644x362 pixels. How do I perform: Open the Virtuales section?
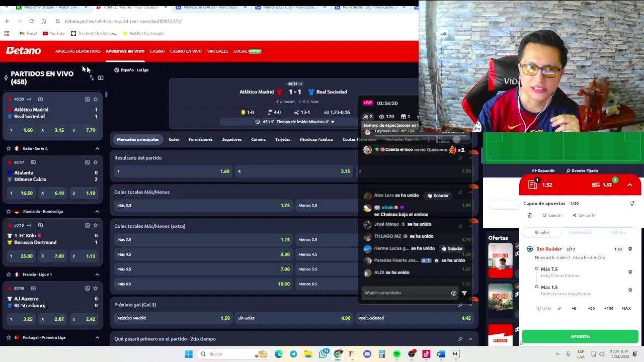click(217, 51)
